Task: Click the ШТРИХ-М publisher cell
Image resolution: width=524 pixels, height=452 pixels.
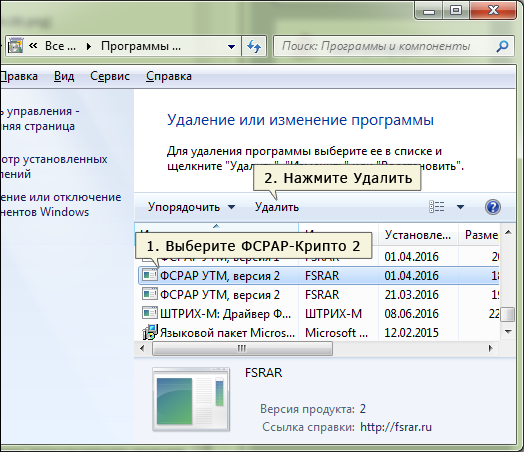Action: coord(333,314)
